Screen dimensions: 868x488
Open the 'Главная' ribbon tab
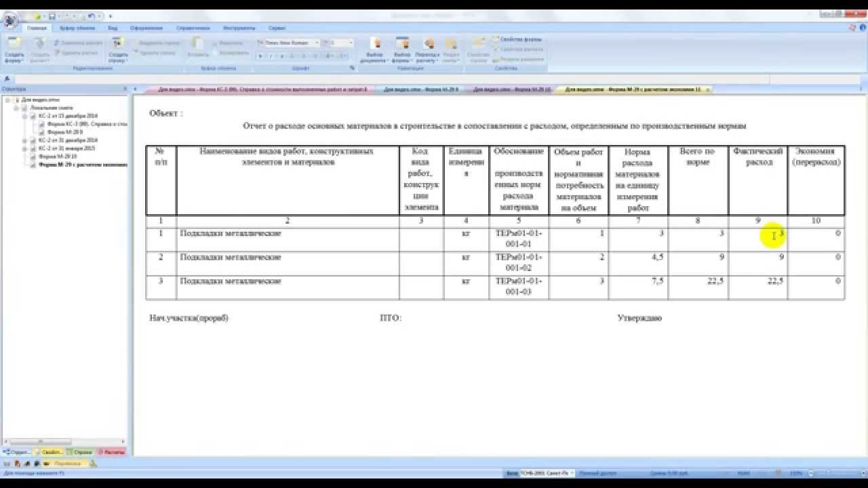point(37,28)
